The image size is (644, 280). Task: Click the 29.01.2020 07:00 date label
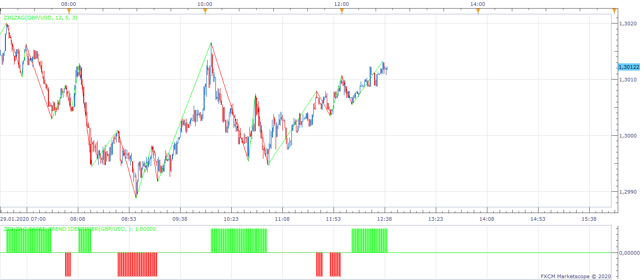point(23,218)
